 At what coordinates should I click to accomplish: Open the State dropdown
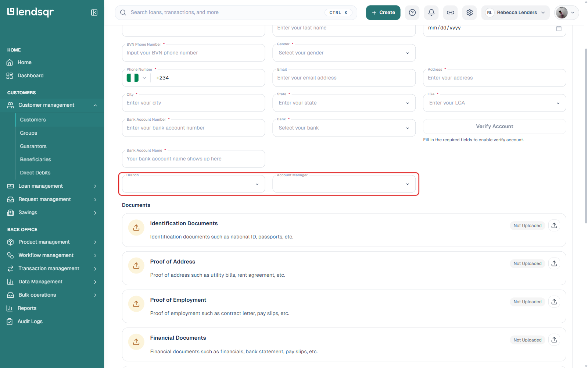point(344,103)
